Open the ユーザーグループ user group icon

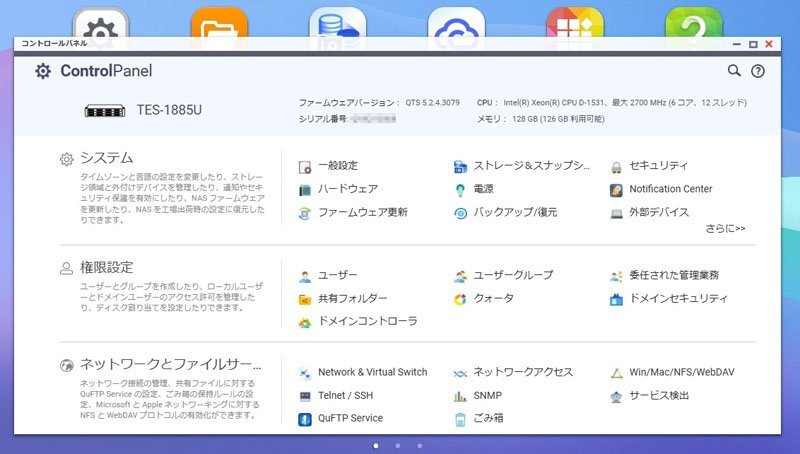point(460,276)
